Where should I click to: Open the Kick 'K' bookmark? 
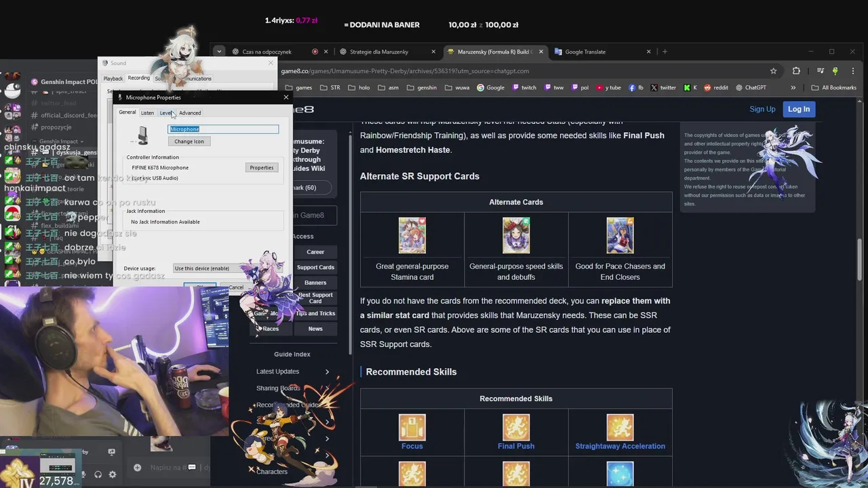[x=690, y=87]
